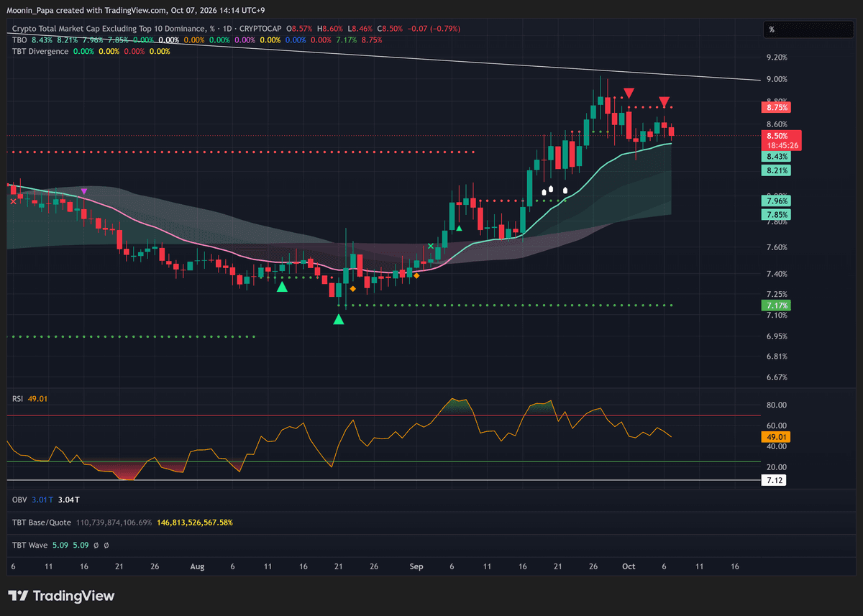Image resolution: width=863 pixels, height=616 pixels.
Task: Expand the TBT Wave pane
Action: (29, 545)
